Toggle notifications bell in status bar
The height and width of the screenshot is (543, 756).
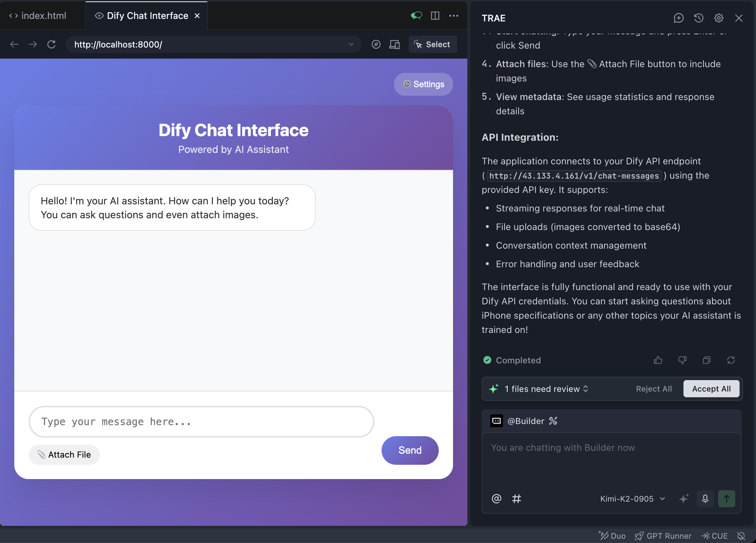tap(741, 536)
